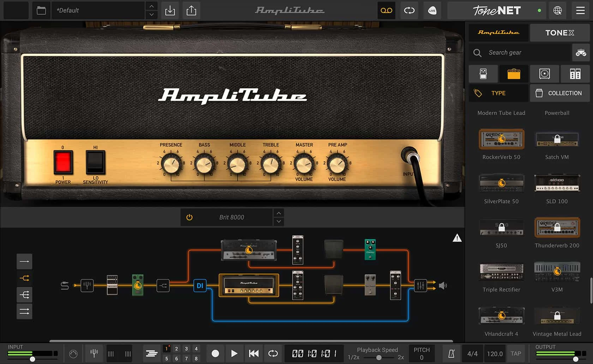Viewport: 593px width, 364px height.
Task: Click the save preset download icon
Action: click(x=170, y=10)
